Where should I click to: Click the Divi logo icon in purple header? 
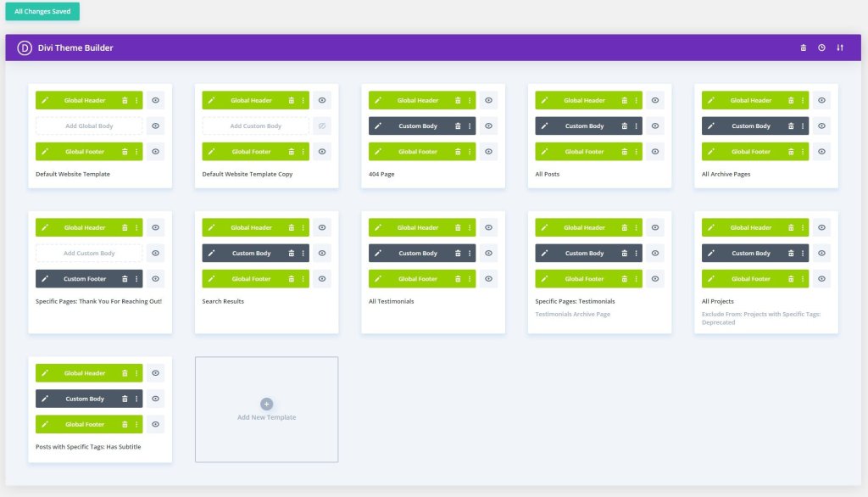click(x=25, y=47)
